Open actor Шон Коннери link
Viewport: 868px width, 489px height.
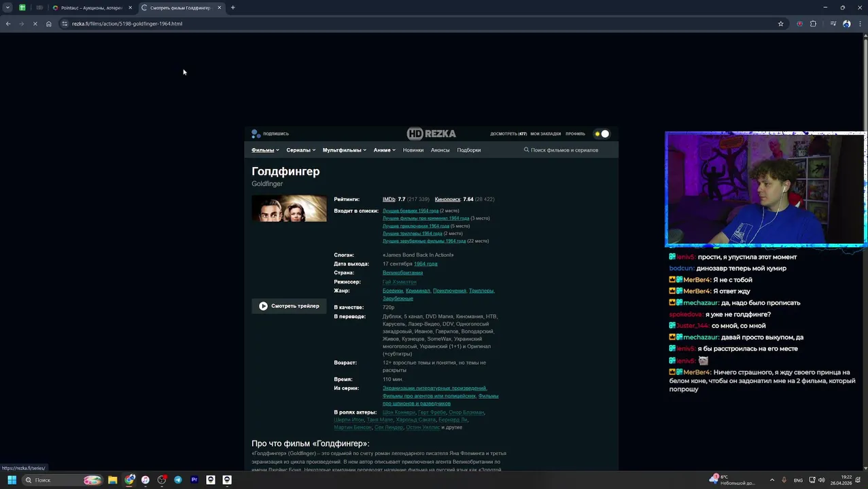pos(398,412)
